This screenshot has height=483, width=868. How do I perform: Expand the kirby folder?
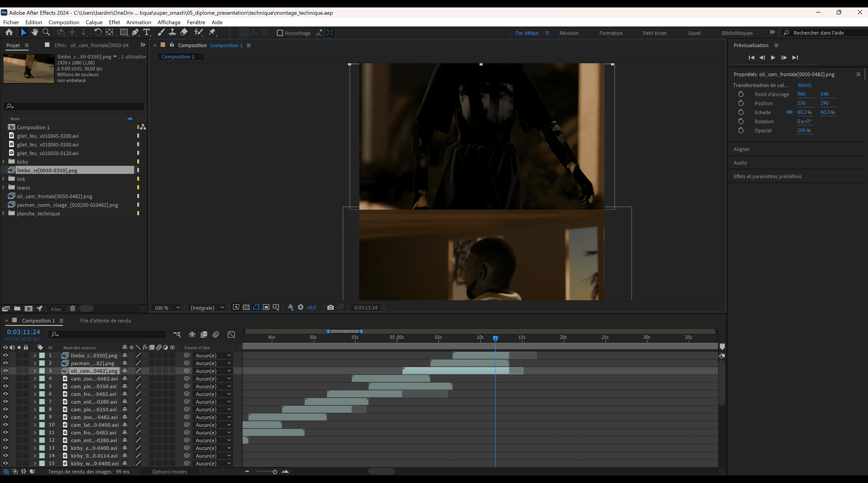3,162
